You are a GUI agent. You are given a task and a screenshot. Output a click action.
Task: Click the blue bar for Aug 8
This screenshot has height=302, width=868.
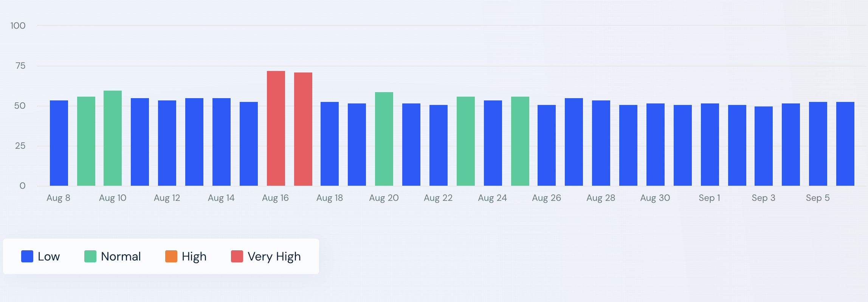pyautogui.click(x=59, y=143)
